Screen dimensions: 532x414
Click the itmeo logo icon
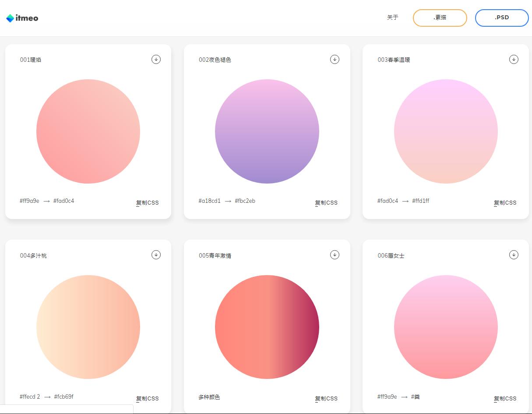coord(10,18)
